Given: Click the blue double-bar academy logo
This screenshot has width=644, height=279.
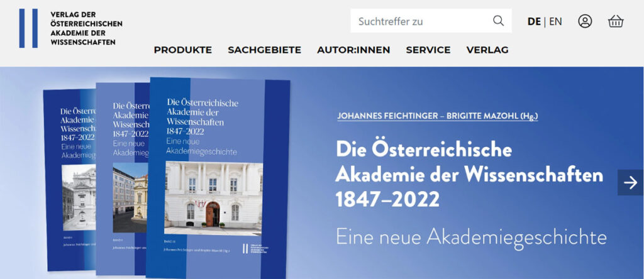Looking at the screenshot, I should 28,28.
